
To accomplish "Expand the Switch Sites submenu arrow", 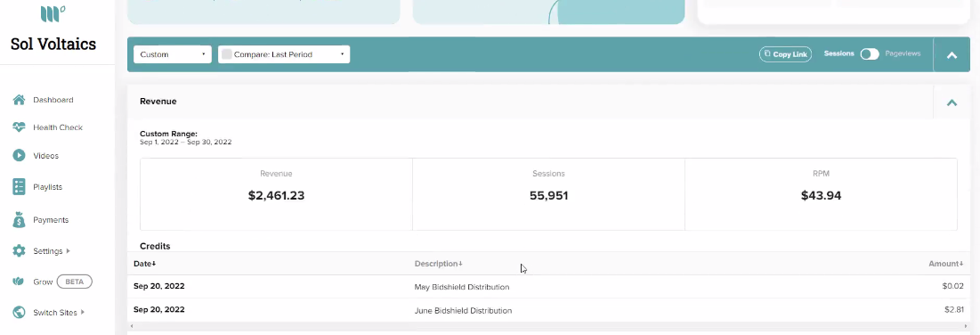I will (x=83, y=313).
